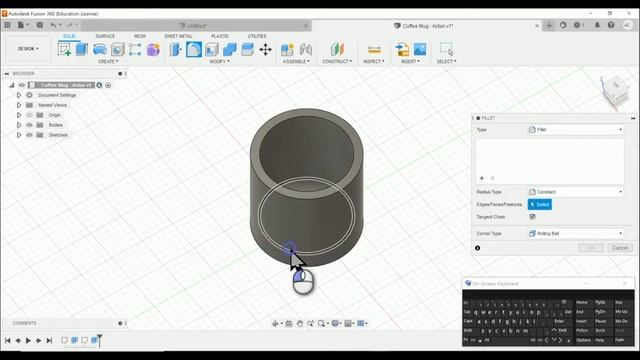
Task: Open the data panel grid icon
Action: click(x=7, y=25)
